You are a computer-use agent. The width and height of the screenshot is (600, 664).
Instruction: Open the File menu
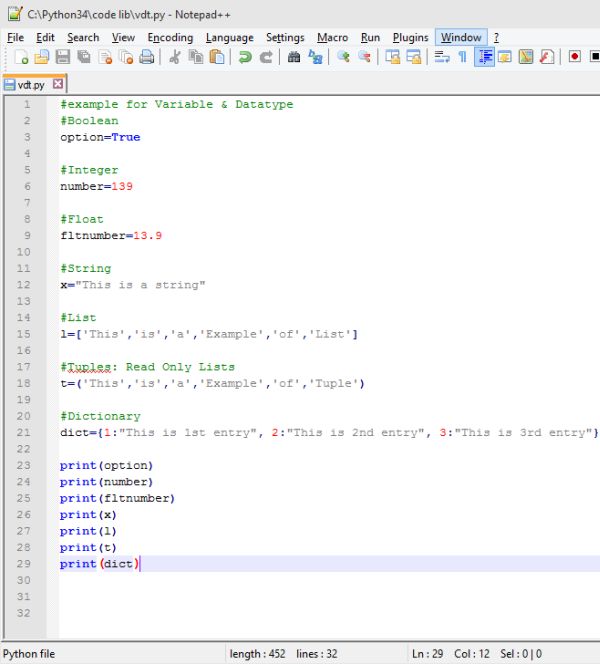16,38
